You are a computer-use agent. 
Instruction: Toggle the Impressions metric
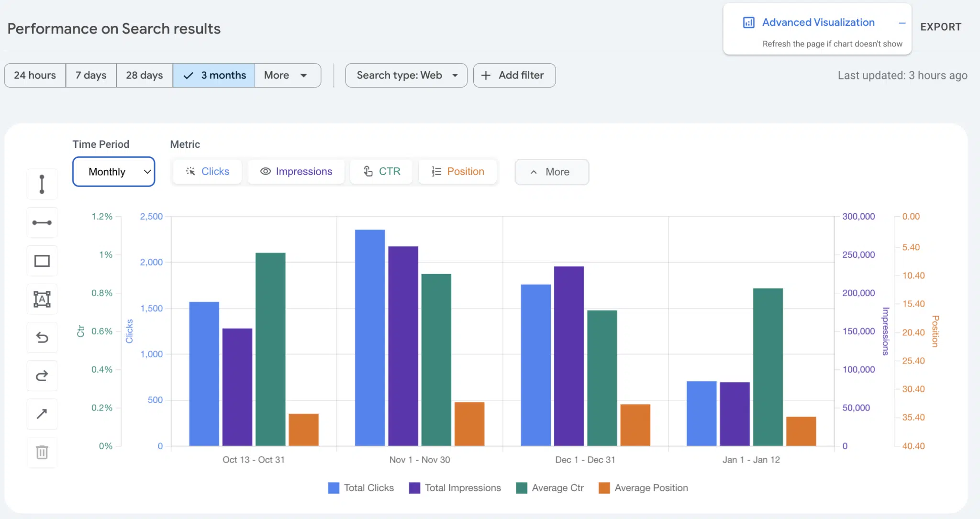click(296, 172)
